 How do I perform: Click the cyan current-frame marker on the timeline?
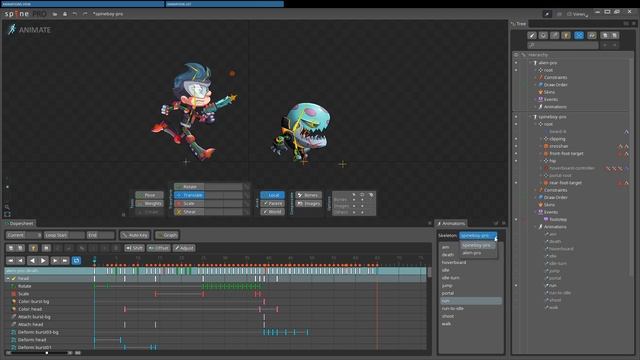[x=94, y=260]
